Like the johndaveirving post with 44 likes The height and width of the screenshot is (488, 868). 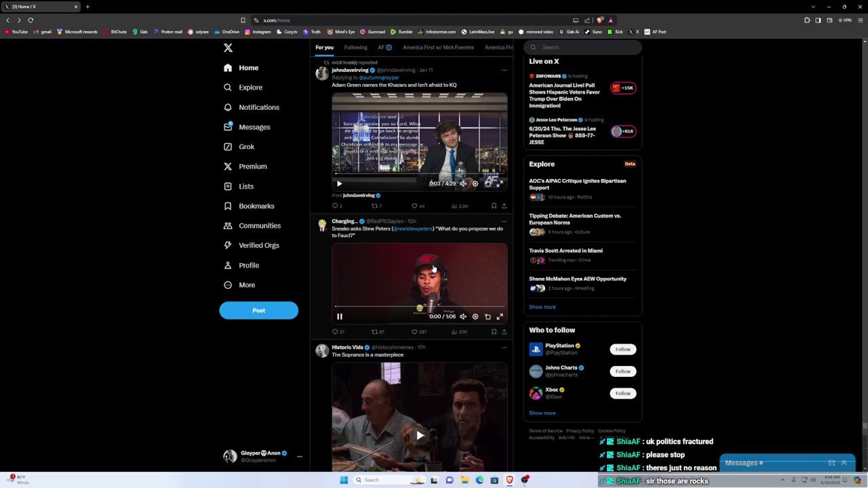[x=418, y=206]
